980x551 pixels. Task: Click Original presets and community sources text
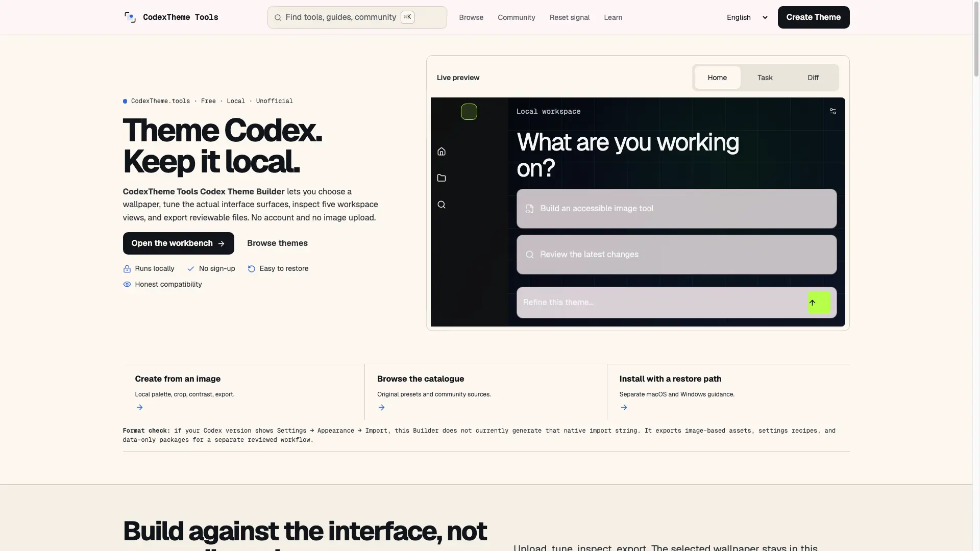tap(434, 394)
